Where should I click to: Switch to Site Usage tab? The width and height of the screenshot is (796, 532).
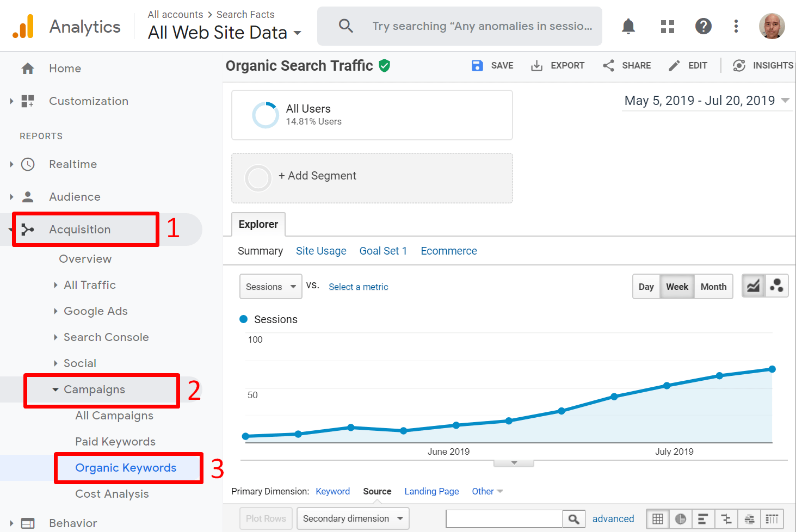pyautogui.click(x=321, y=251)
